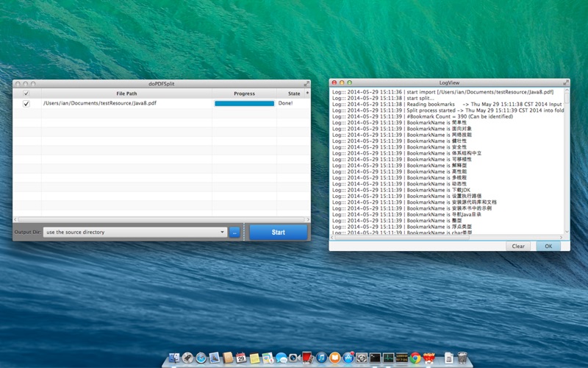Open the Mail stamp icon in Dock
The width and height of the screenshot is (588, 368).
pyautogui.click(x=214, y=358)
